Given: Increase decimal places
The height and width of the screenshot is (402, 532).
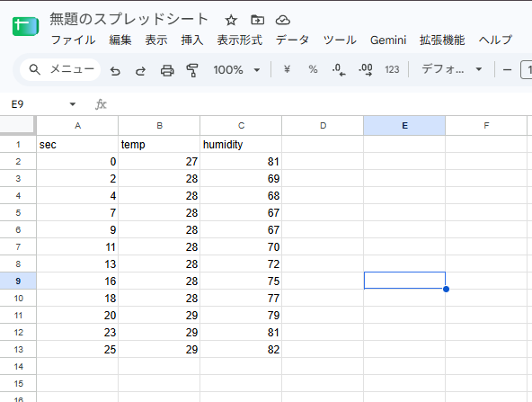Looking at the screenshot, I should 366,69.
